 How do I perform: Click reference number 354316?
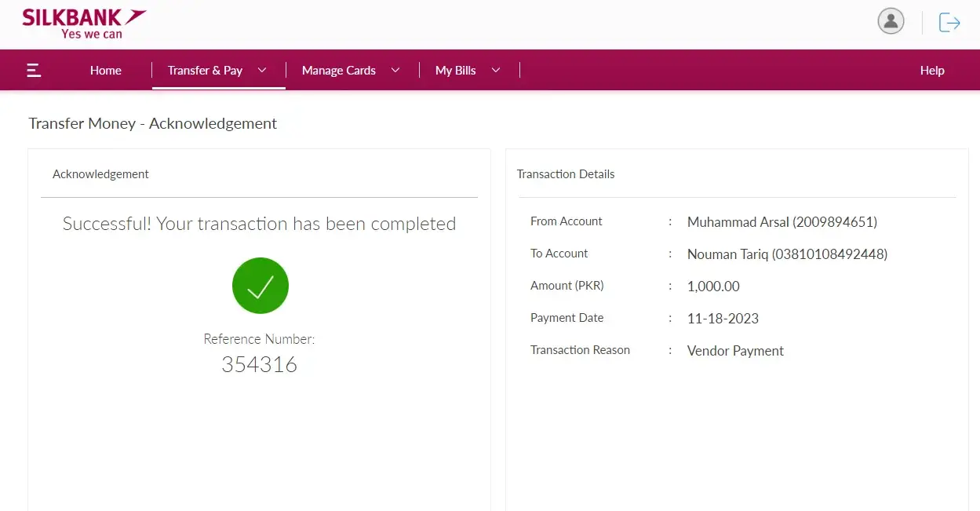(x=259, y=364)
